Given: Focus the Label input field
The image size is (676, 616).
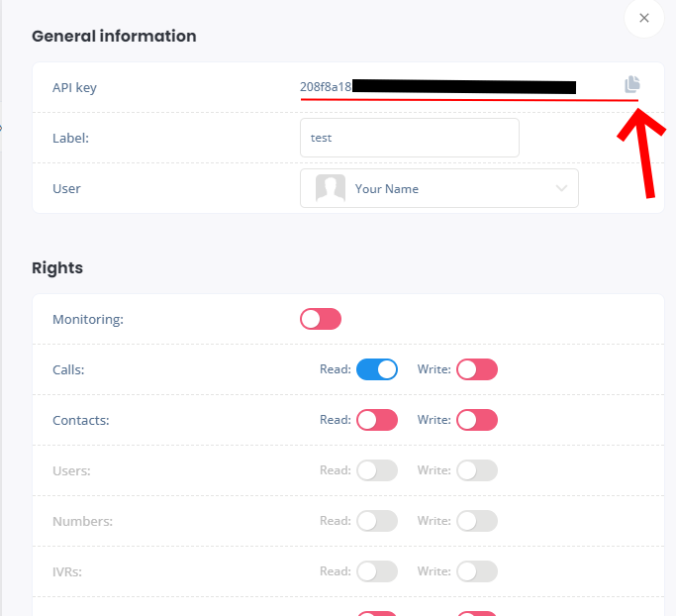Looking at the screenshot, I should click(x=410, y=138).
